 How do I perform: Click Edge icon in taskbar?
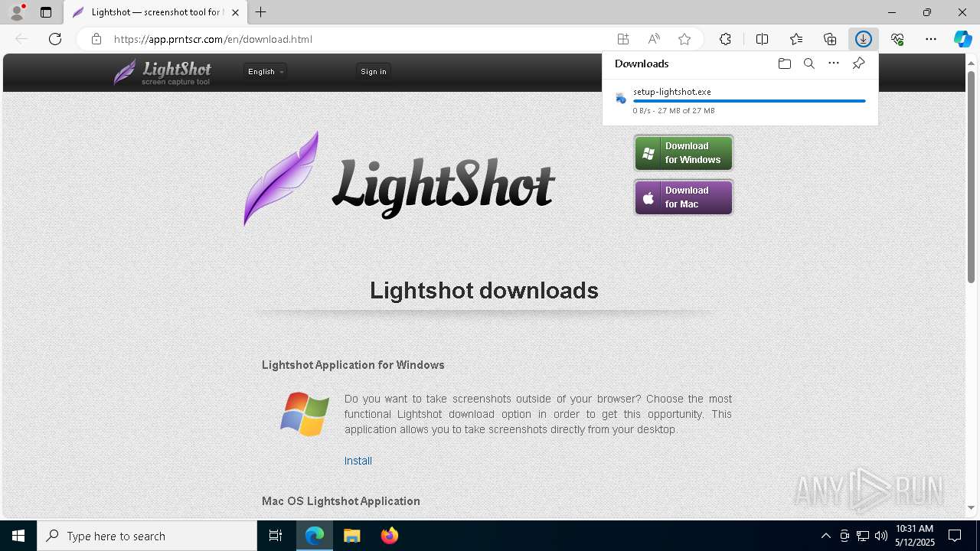pyautogui.click(x=315, y=536)
